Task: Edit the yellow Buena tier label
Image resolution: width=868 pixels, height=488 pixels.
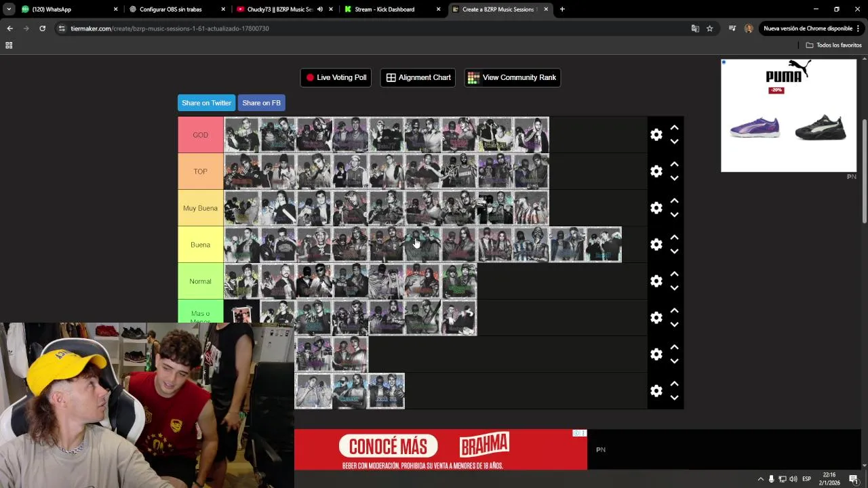Action: pyautogui.click(x=201, y=245)
